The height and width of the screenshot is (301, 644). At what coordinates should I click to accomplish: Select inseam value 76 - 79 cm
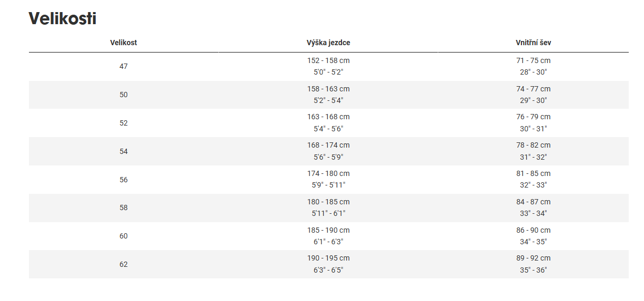[533, 117]
